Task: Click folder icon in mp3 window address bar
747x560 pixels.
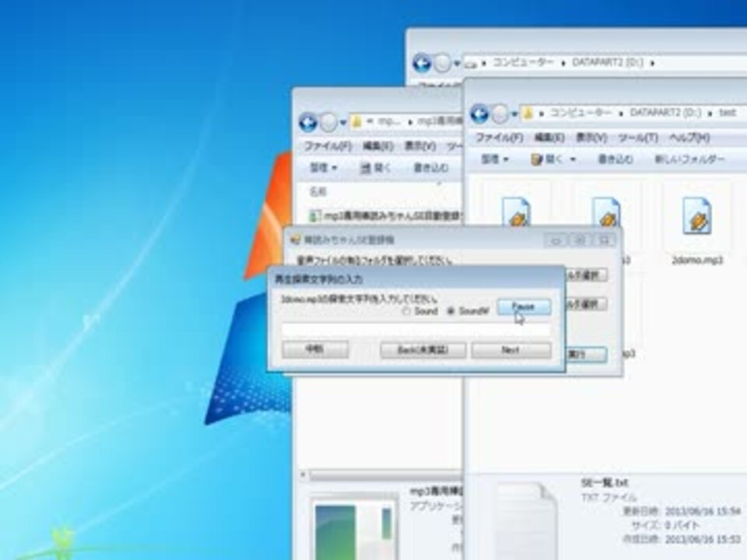Action: coord(356,122)
